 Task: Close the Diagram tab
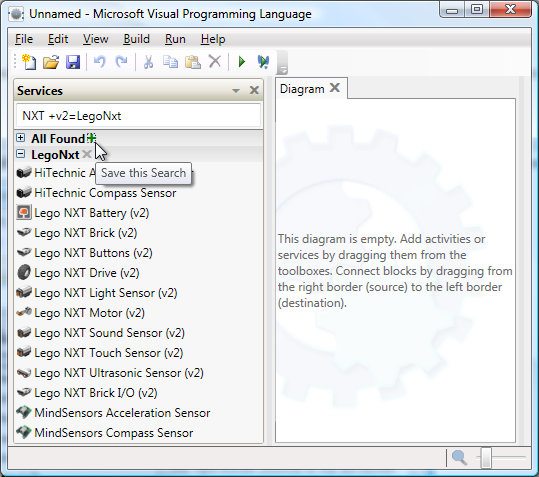335,88
